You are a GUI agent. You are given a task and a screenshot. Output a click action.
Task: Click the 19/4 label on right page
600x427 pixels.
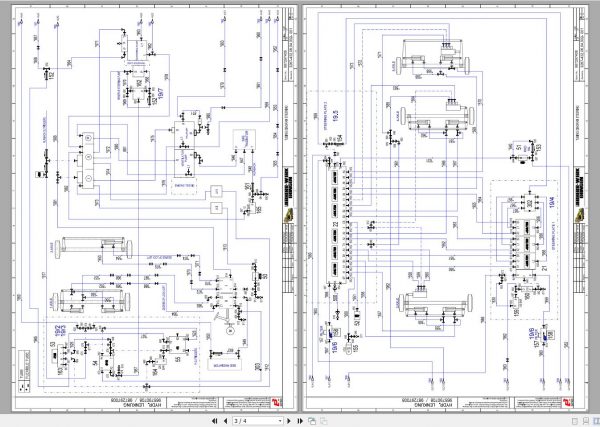pos(551,200)
